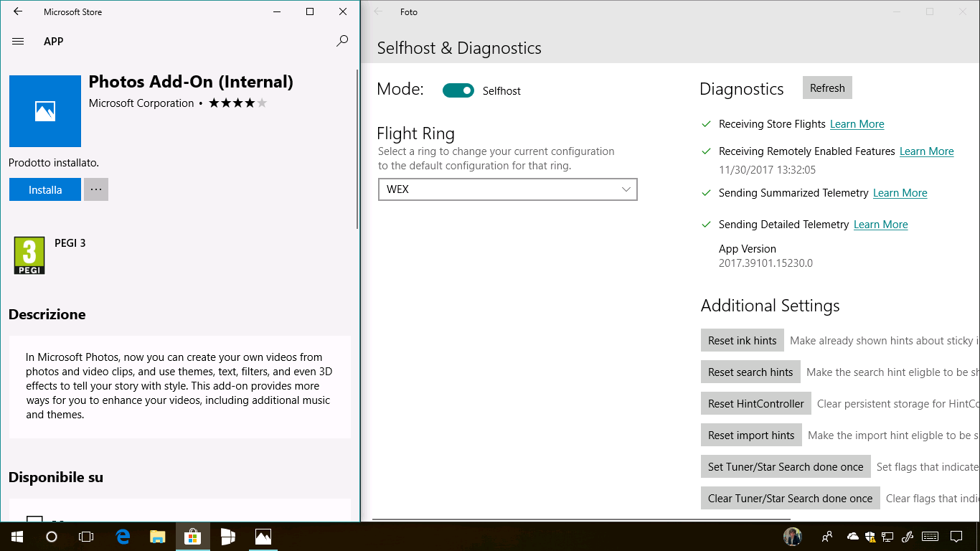The image size is (980, 551).
Task: Click the Store window vertical scrollbar
Action: click(357, 149)
